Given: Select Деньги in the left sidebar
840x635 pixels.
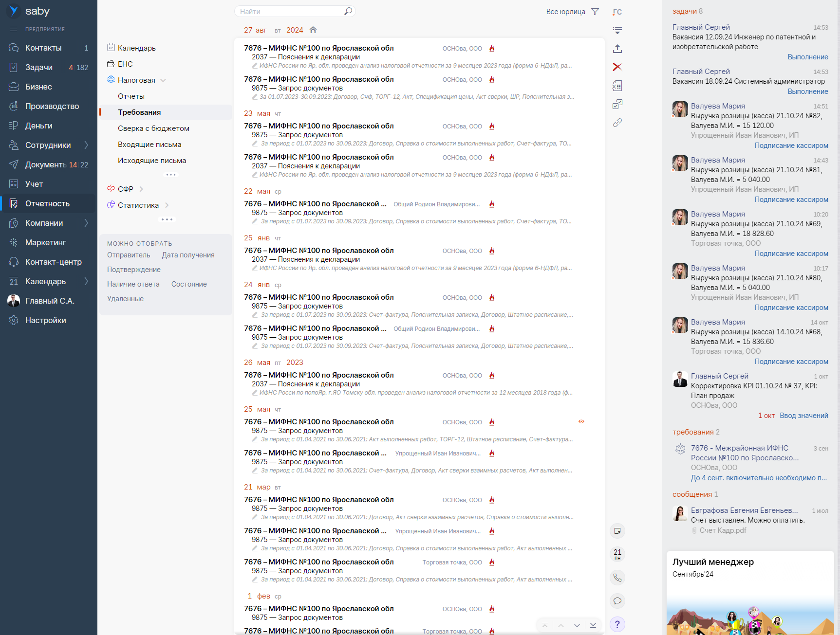Looking at the screenshot, I should click(38, 126).
